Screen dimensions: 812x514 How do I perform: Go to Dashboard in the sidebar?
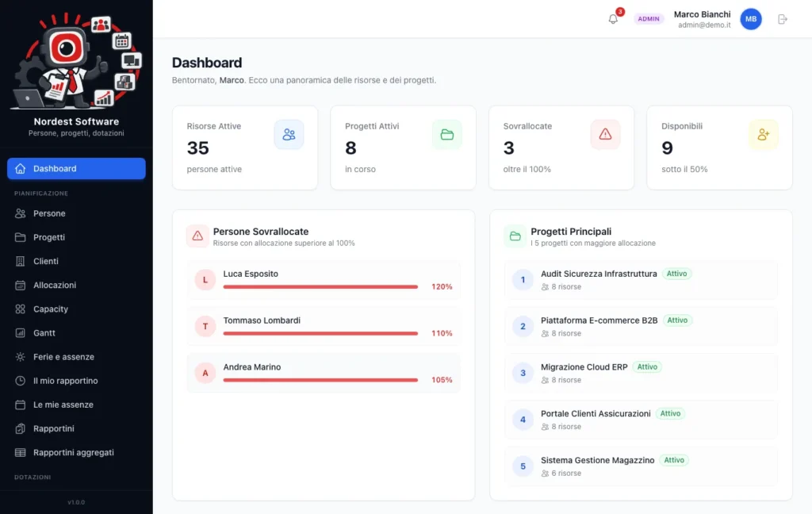click(76, 169)
